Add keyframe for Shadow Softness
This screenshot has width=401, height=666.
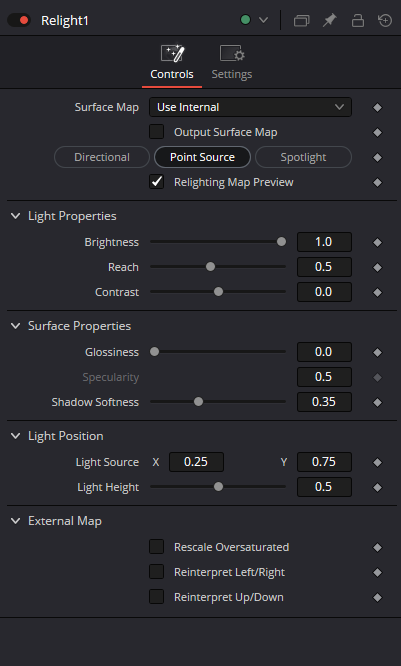(377, 403)
